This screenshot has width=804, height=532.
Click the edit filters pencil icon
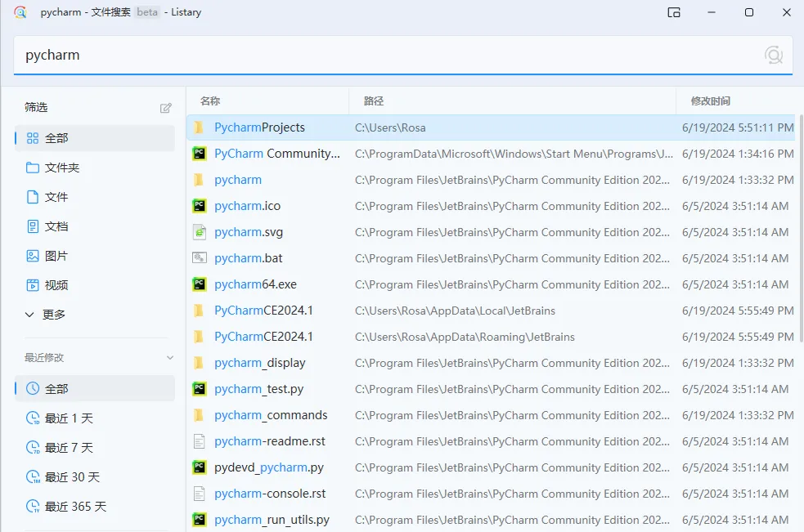[x=165, y=108]
